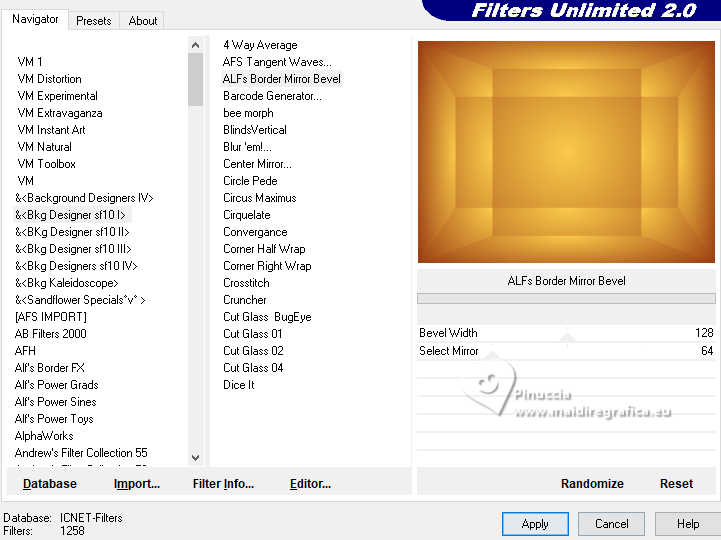Viewport: 721px width, 540px height.
Task: Choose the 4 Way Average filter
Action: [260, 45]
